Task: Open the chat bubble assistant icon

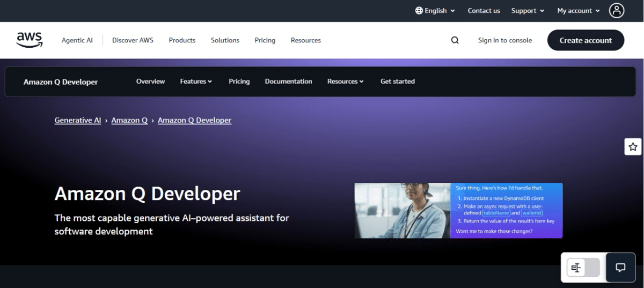Action: point(620,268)
